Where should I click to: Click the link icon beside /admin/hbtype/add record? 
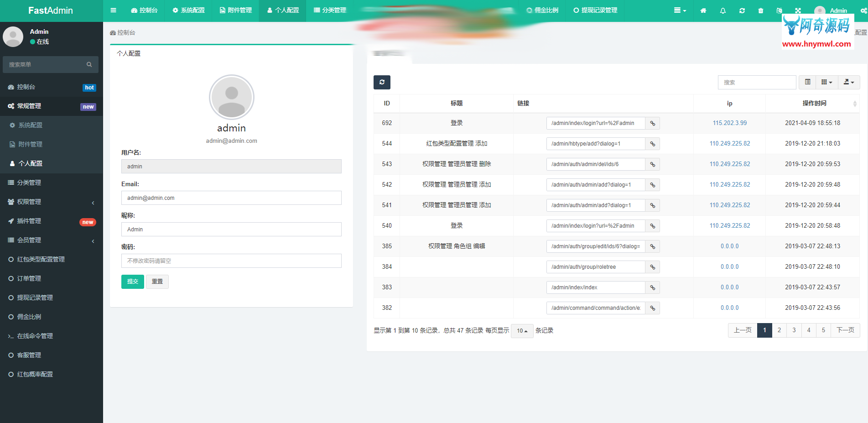click(652, 143)
